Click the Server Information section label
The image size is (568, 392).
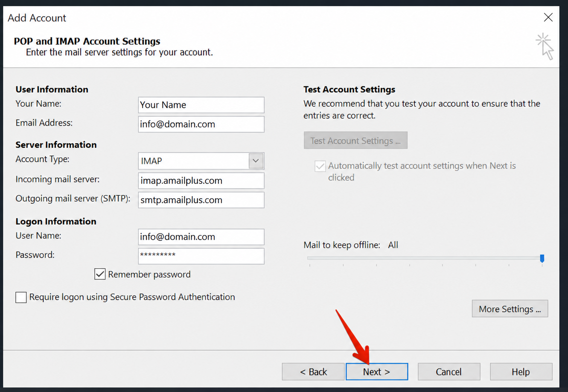(56, 145)
